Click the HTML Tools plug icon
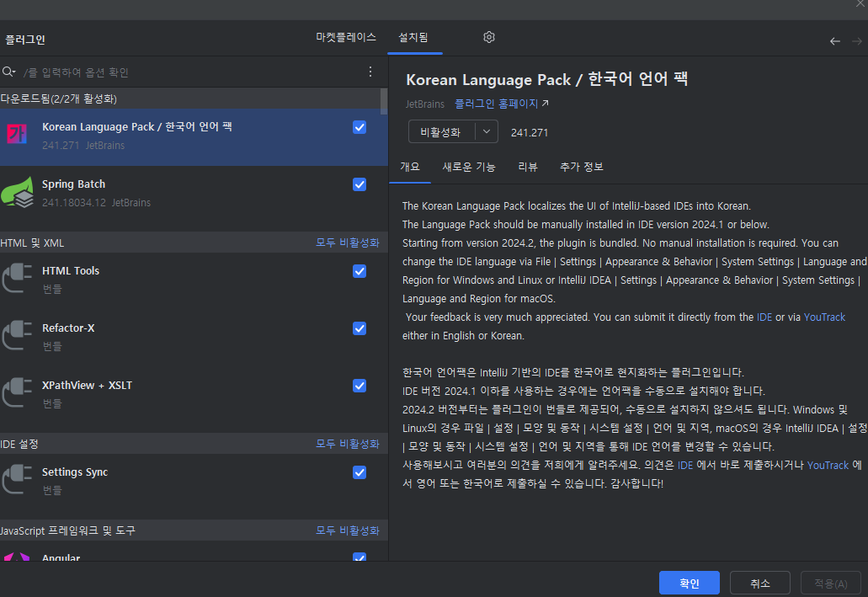This screenshot has height=597, width=868. [17, 278]
